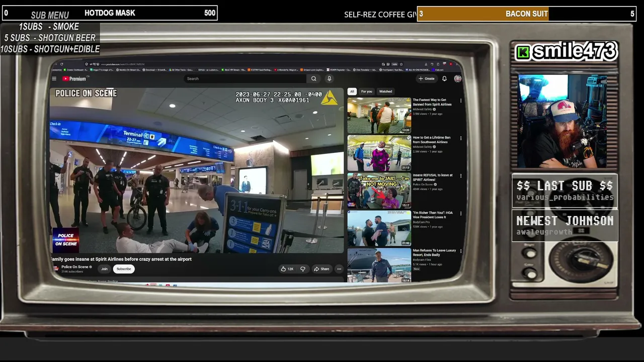Image resolution: width=644 pixels, height=362 pixels.
Task: Click the '10SUBS - SHOTGUN+EDIBLE' text
Action: point(50,49)
